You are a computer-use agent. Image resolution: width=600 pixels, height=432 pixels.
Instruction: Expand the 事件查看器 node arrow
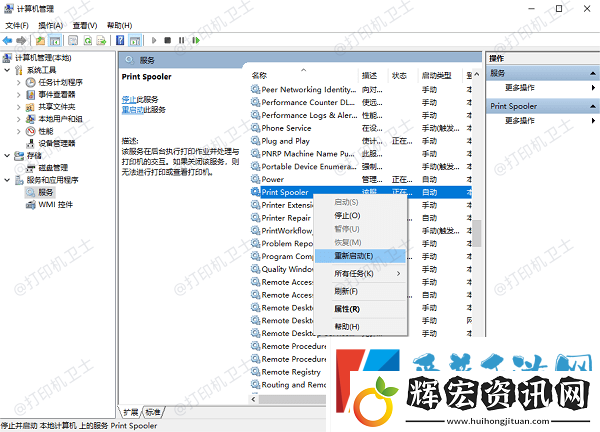pos(18,95)
